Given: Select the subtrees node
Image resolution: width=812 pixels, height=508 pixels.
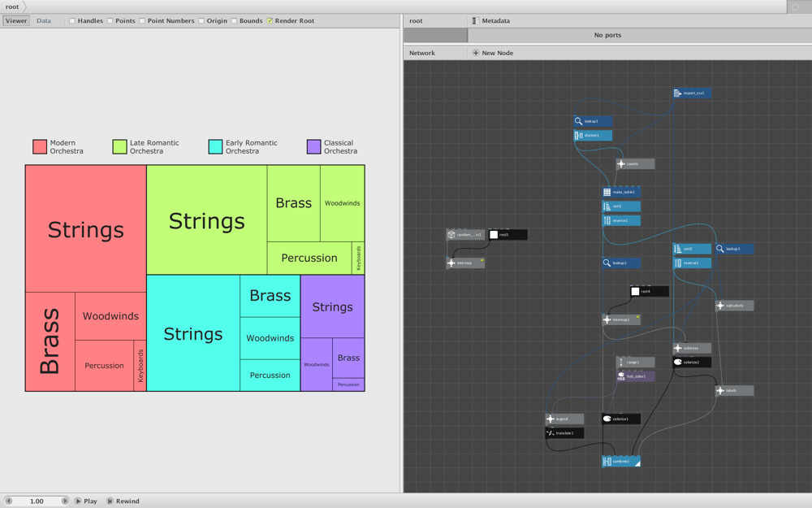Looking at the screenshot, I should click(692, 349).
